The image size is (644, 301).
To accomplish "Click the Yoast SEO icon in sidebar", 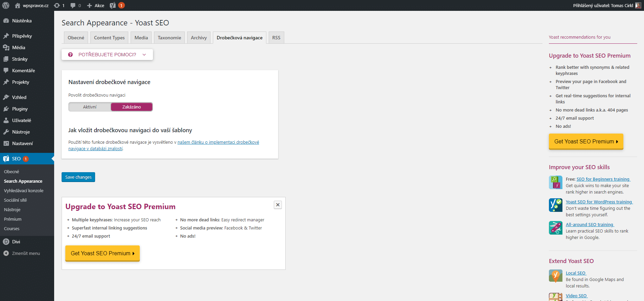I will [x=6, y=159].
